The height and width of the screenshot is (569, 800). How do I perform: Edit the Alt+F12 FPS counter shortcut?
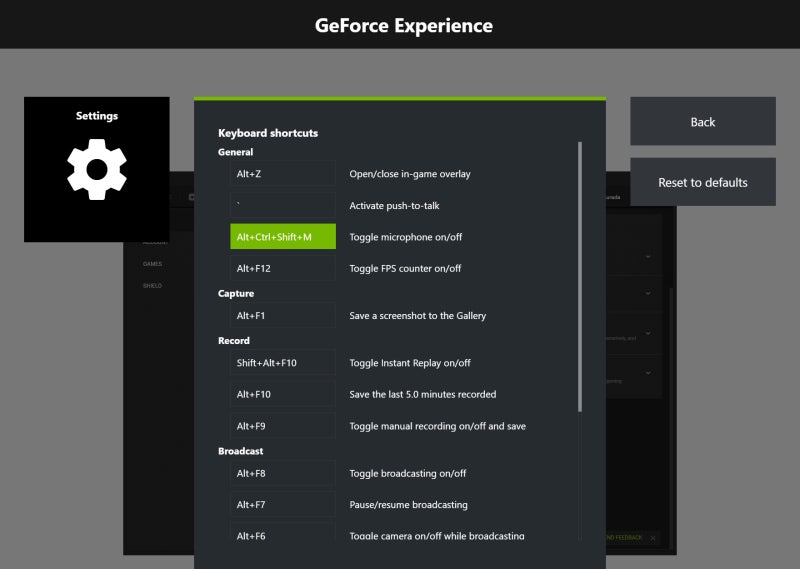283,268
